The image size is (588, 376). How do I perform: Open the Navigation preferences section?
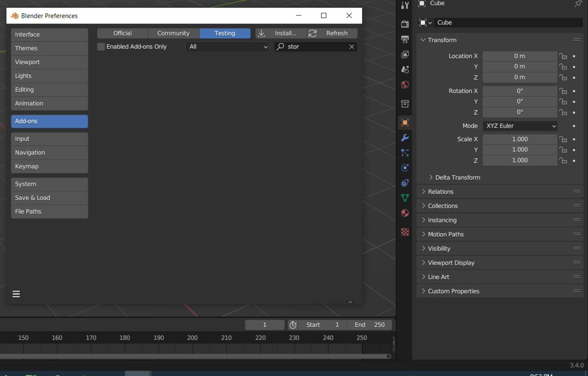point(50,152)
